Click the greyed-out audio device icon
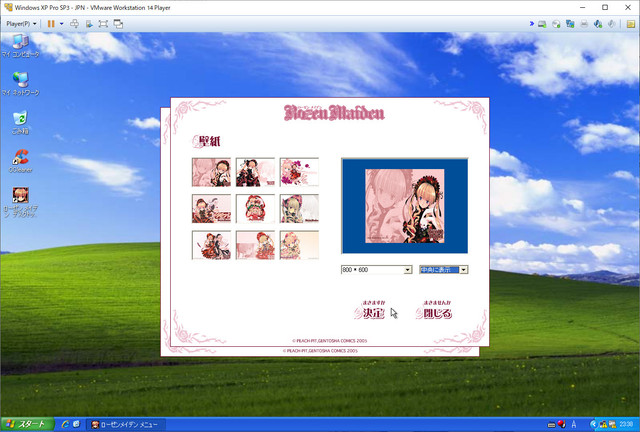Screen dimensions: 640x432 [611, 24]
